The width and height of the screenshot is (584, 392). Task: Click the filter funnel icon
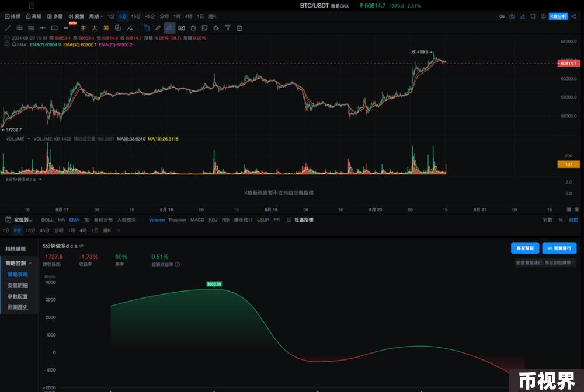[x=228, y=28]
